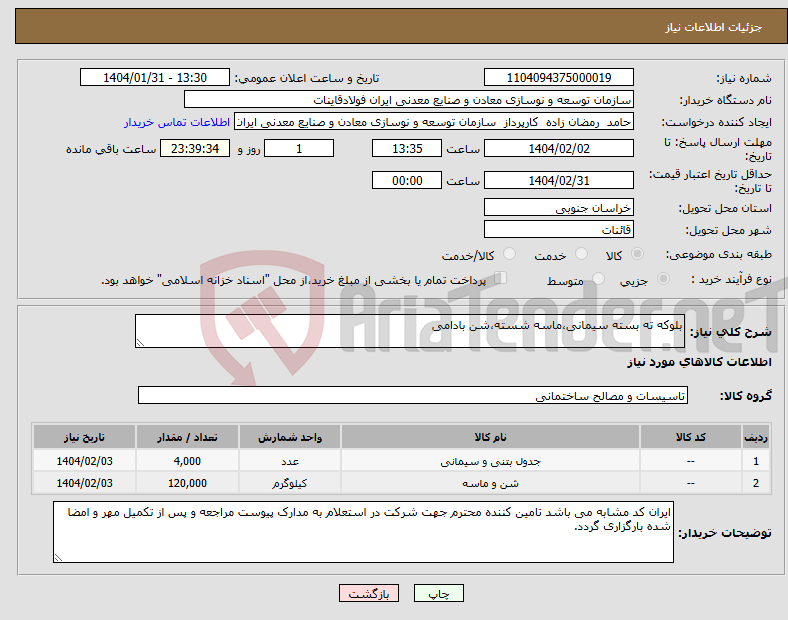
Task: Click the date cell in row 2
Action: pos(84,483)
